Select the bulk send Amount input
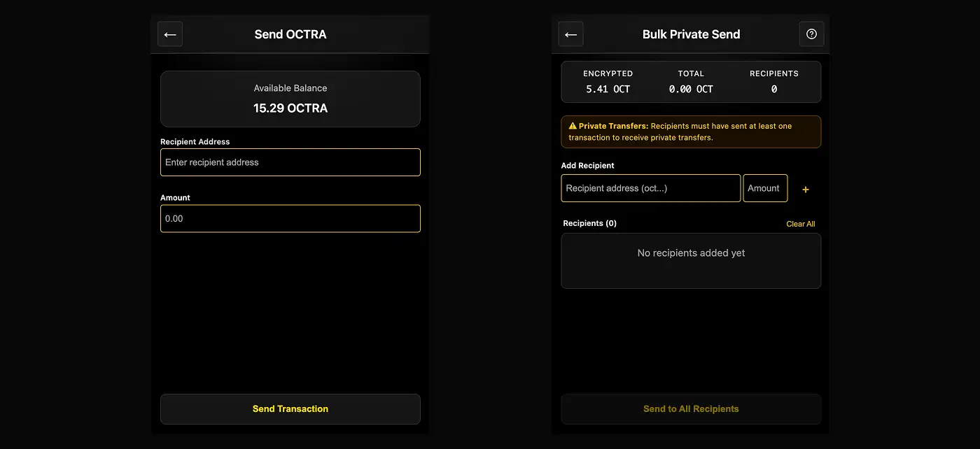 tap(764, 188)
